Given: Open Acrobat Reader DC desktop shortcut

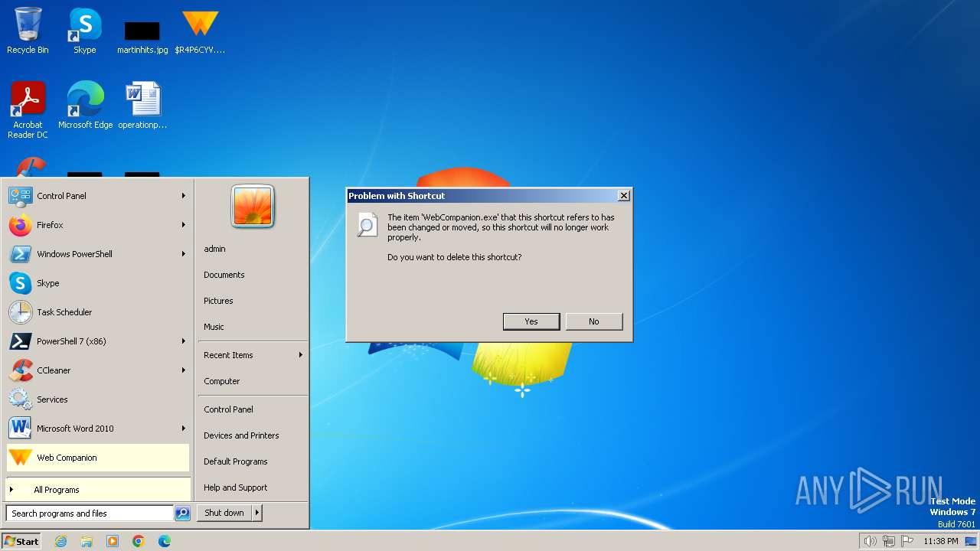Looking at the screenshot, I should (28, 110).
